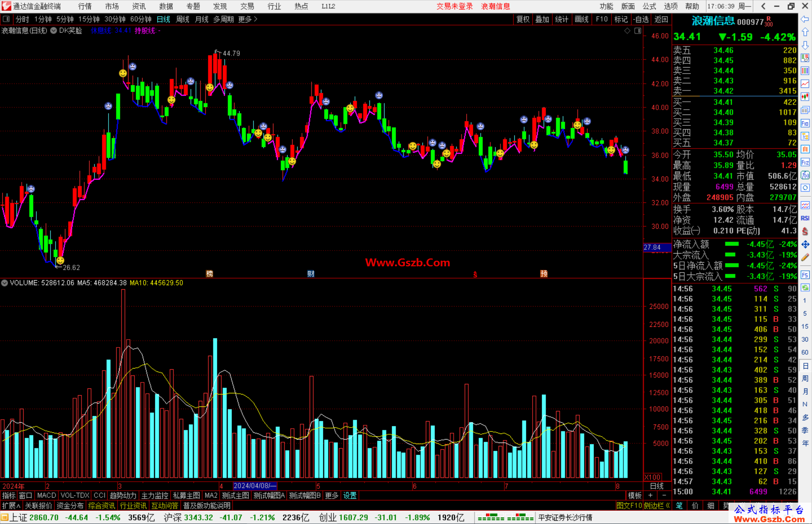Expand the 扩展 panel arrow at bottom left
812x524 pixels.
click(11, 506)
